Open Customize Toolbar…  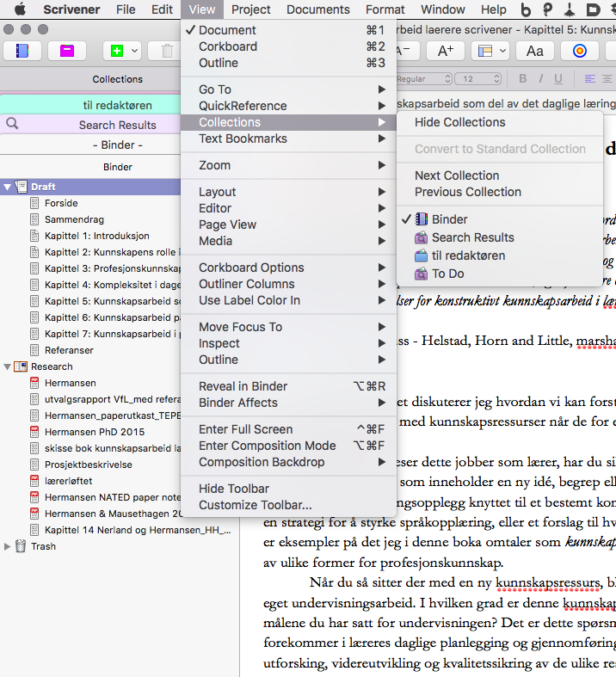point(288,505)
